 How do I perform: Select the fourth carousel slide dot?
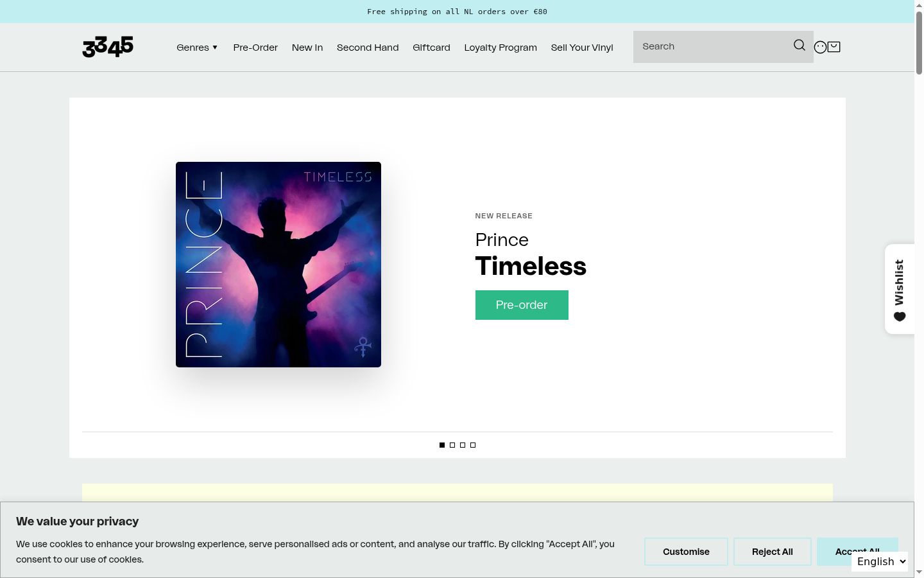[x=473, y=445]
